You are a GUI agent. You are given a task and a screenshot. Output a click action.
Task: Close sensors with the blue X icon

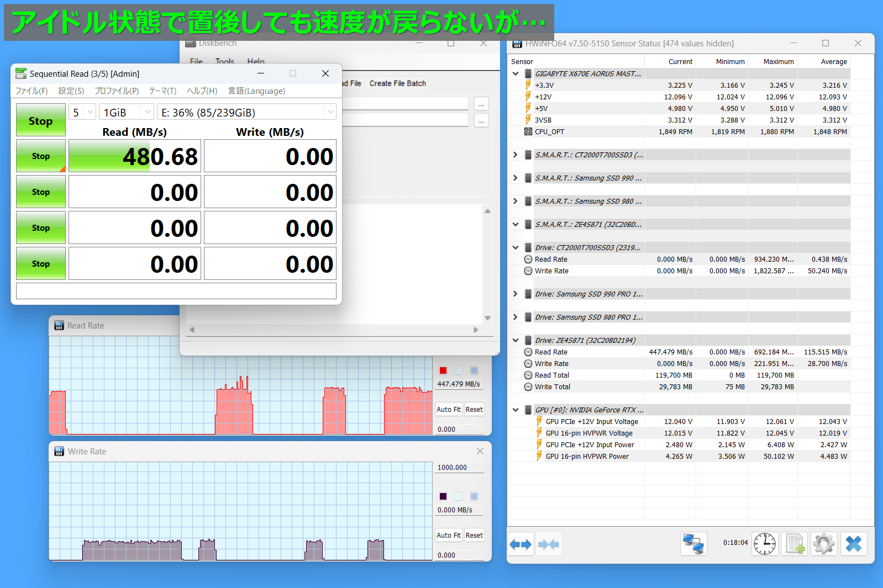point(854,544)
